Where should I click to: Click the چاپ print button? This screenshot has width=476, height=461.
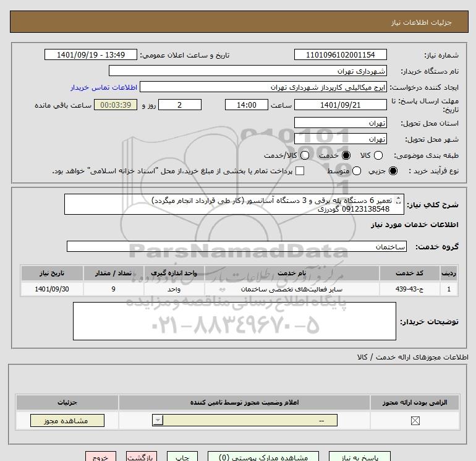(182, 457)
